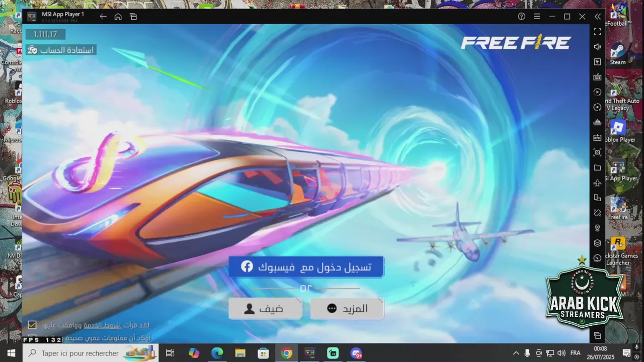Take a screenshot with camera icon

pyautogui.click(x=597, y=152)
